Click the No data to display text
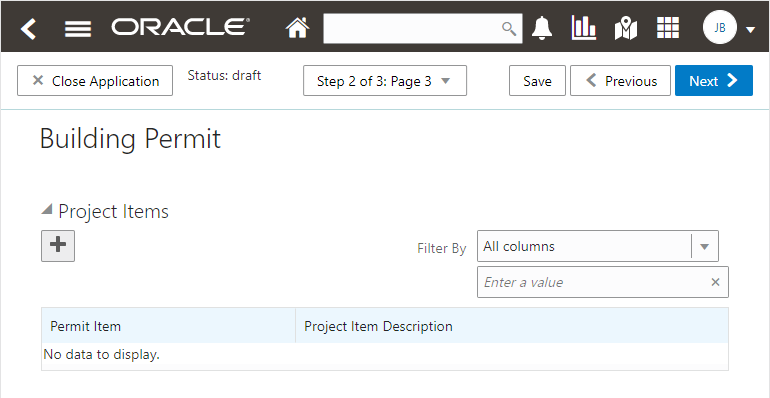770x398 pixels. click(102, 354)
